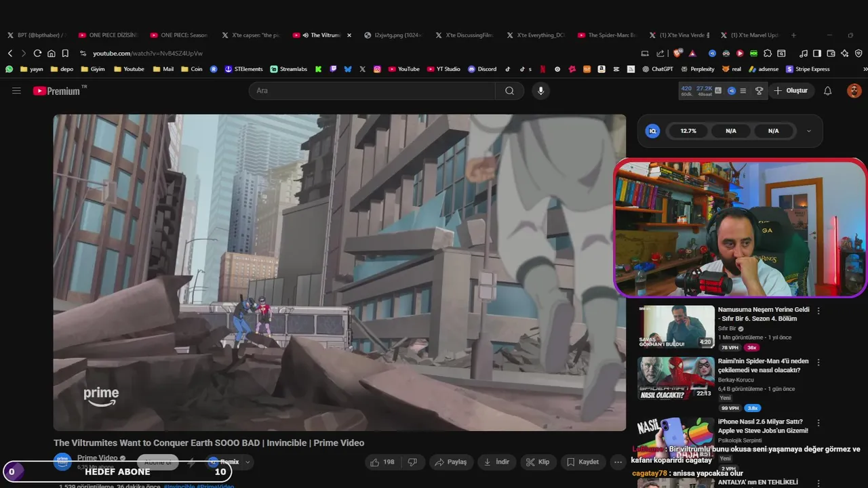Image resolution: width=868 pixels, height=488 pixels.
Task: Open Namusuma Neşem Yerine Geldi video thumbnail
Action: [x=675, y=327]
